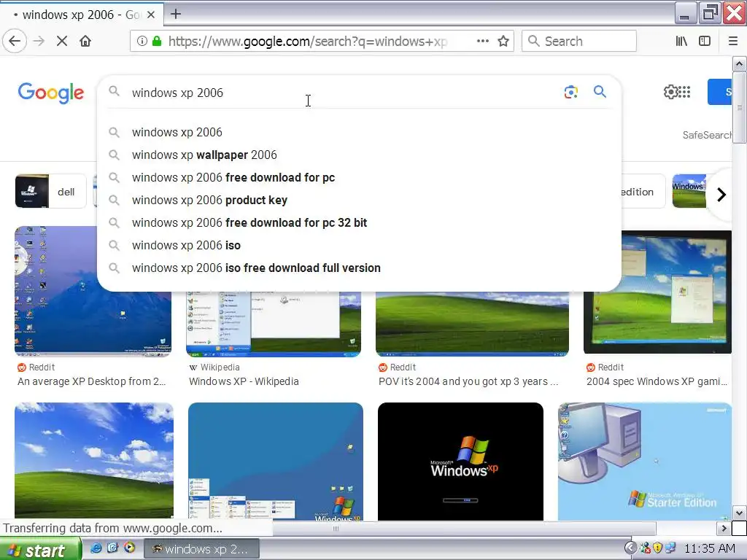The image size is (747, 560).
Task: Bookmark this page with the star
Action: pos(503,41)
